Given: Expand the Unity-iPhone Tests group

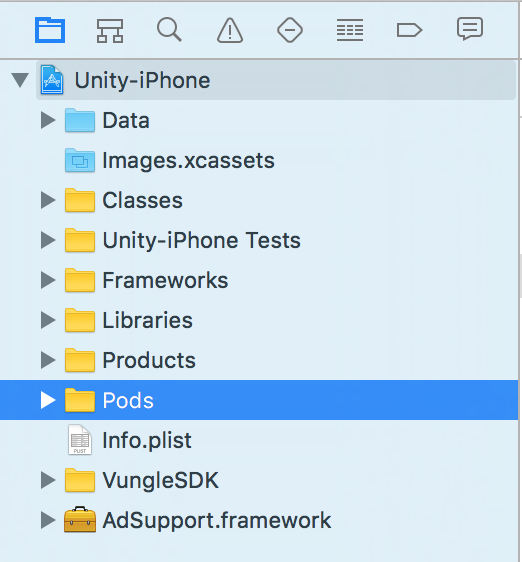Looking at the screenshot, I should point(48,240).
